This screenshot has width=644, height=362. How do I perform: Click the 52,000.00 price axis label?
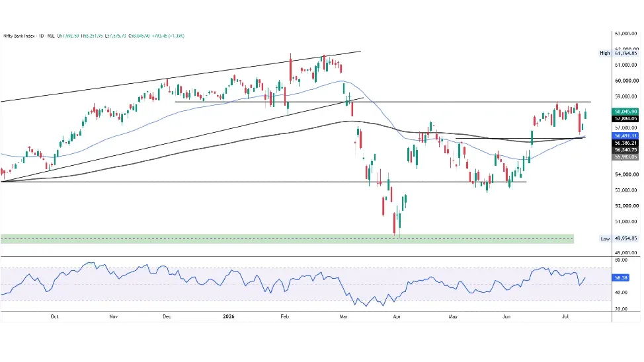pyautogui.click(x=626, y=206)
